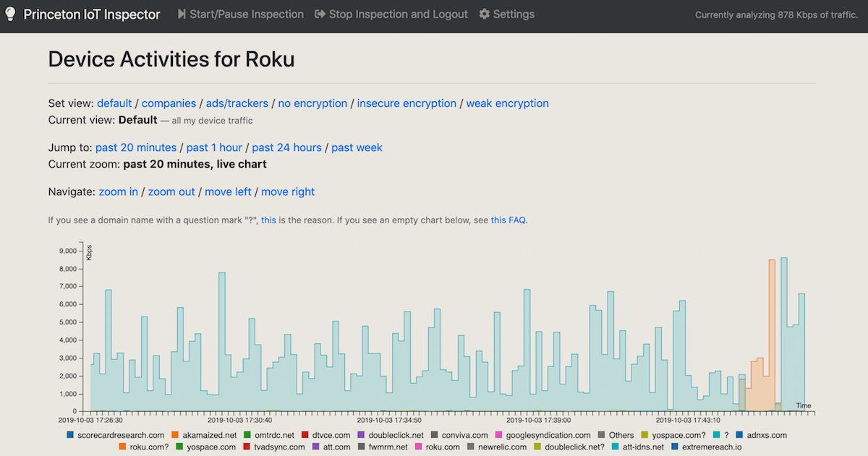Open Settings via the gear icon
The height and width of the screenshot is (456, 868).
coord(485,14)
